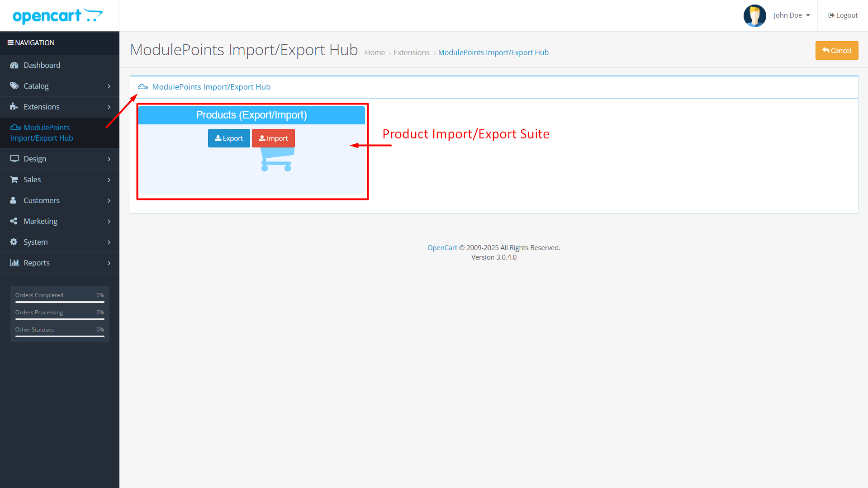Click the Marketing share icon
Image resolution: width=868 pixels, height=488 pixels.
tap(14, 221)
